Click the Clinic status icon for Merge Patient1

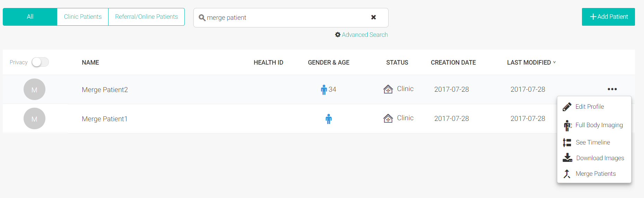tap(388, 118)
